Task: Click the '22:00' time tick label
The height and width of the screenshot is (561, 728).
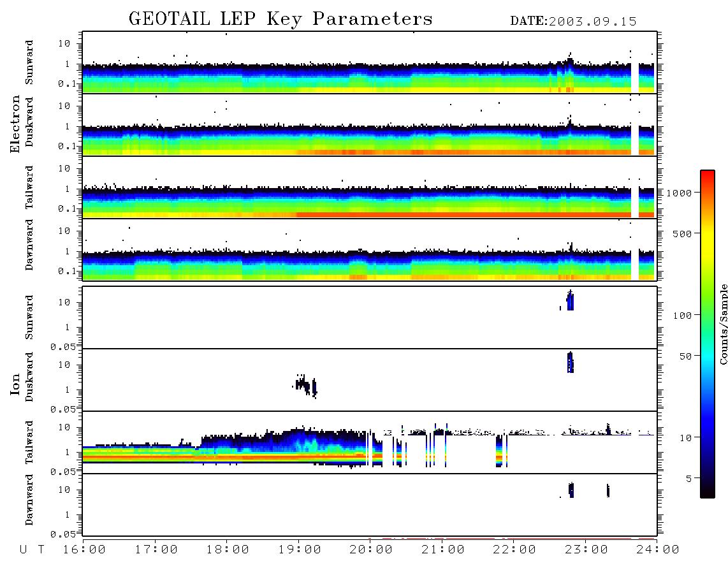Action: (515, 550)
